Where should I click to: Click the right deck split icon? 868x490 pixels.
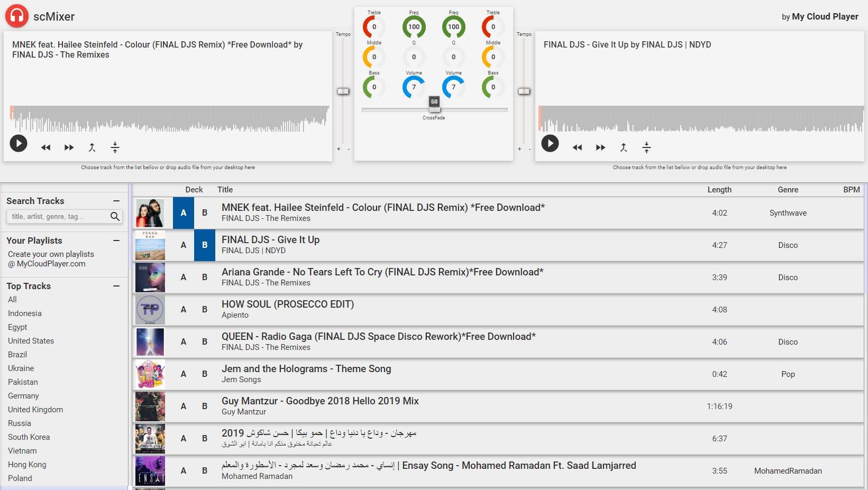pos(646,147)
